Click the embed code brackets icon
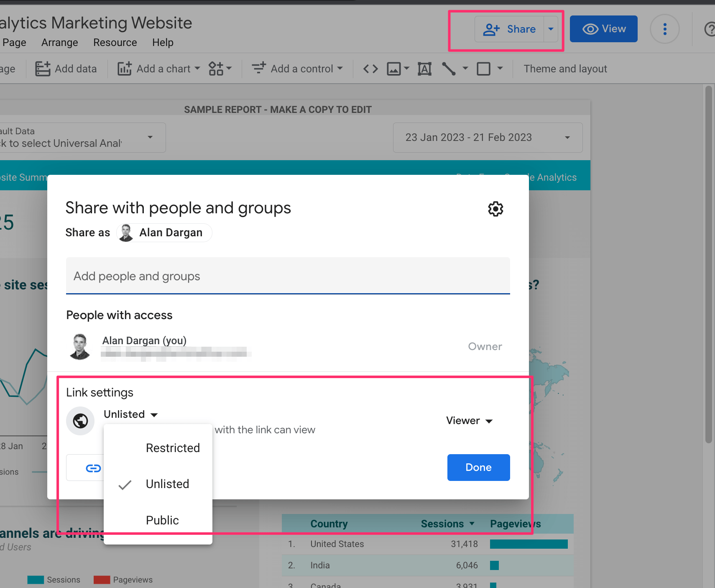 pyautogui.click(x=370, y=69)
